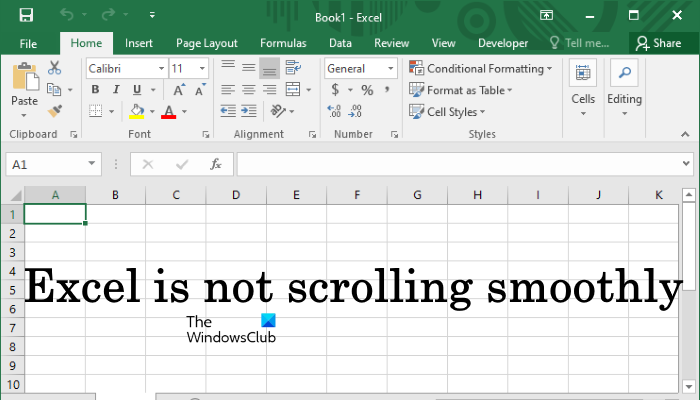Click the Share button

[658, 43]
